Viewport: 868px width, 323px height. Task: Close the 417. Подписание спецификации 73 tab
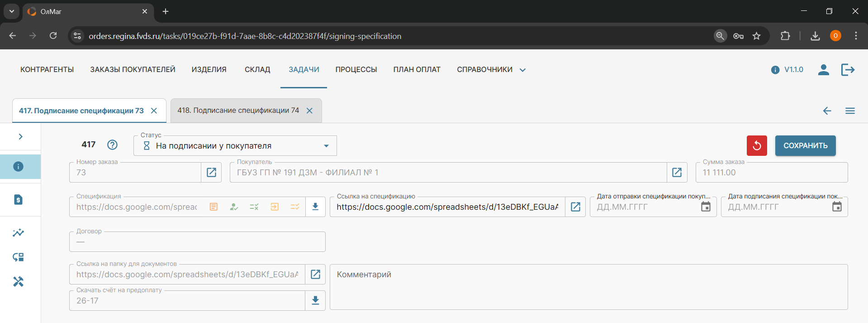[x=154, y=111]
